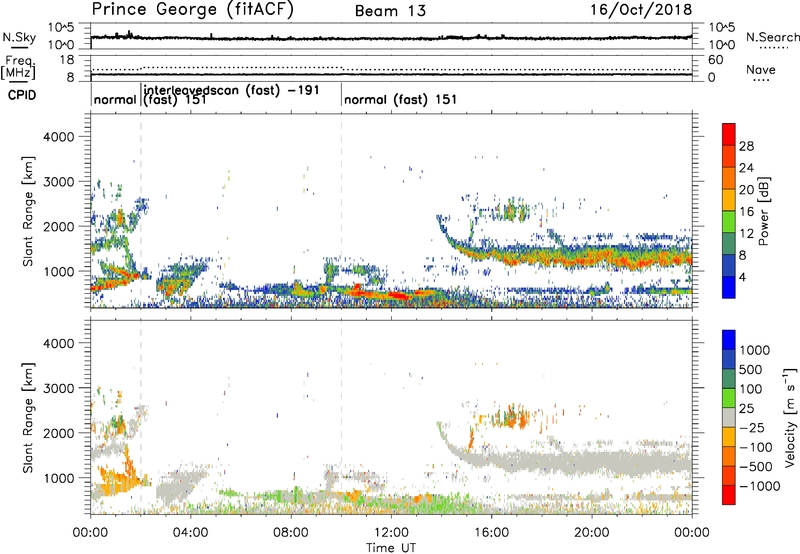This screenshot has height=554, width=800.
Task: Click "interleavedscan (fast) -191" CPID entry
Action: click(x=232, y=90)
